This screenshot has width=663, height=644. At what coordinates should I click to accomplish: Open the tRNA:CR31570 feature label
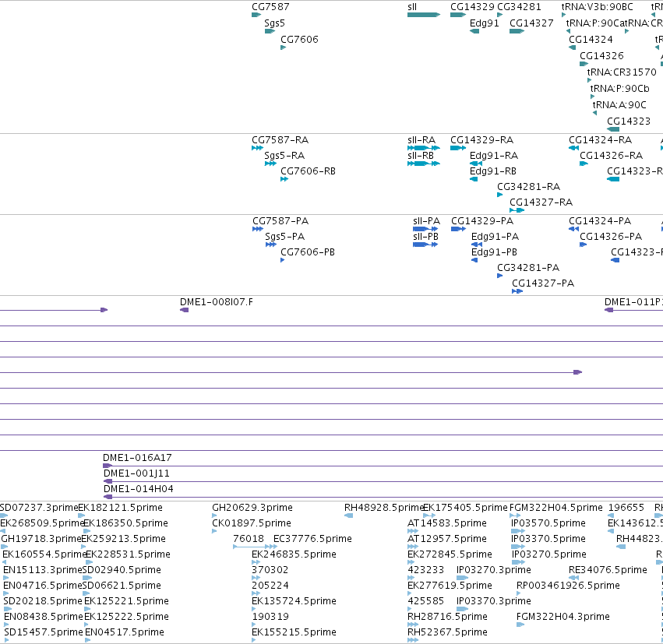[x=622, y=72]
